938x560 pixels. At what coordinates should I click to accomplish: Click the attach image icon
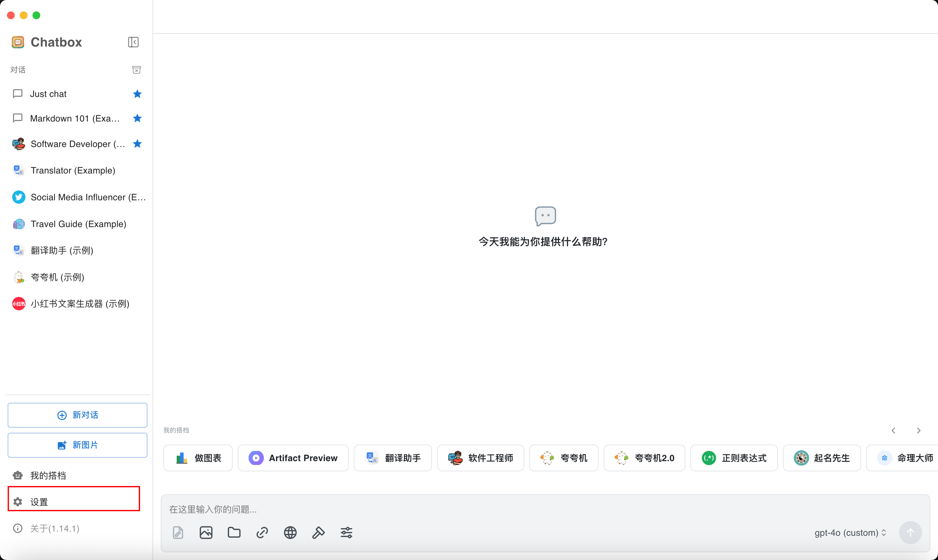(x=206, y=533)
